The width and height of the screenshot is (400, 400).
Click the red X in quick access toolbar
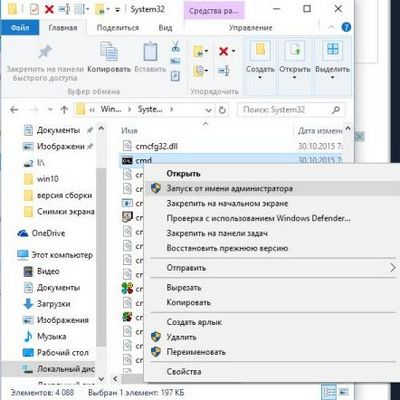point(49,9)
